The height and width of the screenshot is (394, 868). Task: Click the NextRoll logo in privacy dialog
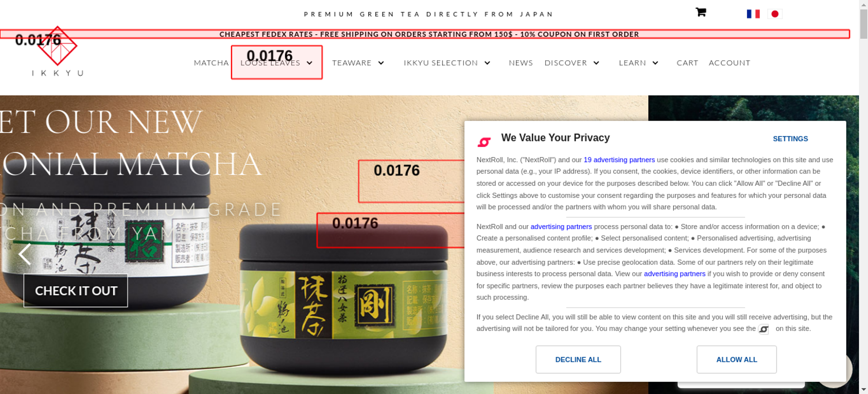tap(484, 142)
